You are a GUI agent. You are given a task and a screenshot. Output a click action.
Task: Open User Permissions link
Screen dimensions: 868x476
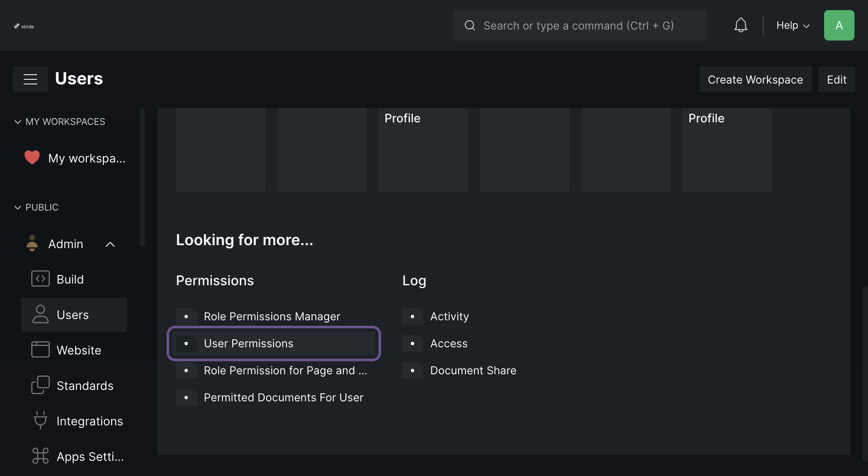point(248,343)
